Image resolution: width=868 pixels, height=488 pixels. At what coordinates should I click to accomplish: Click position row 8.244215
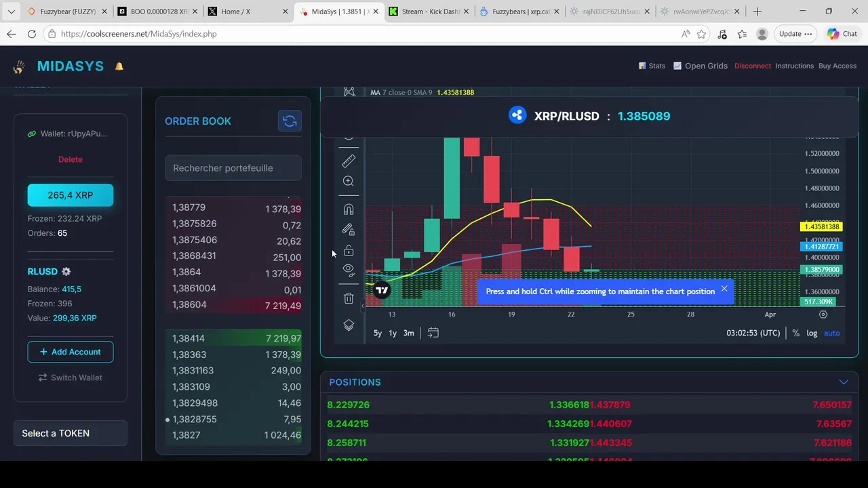coord(589,424)
